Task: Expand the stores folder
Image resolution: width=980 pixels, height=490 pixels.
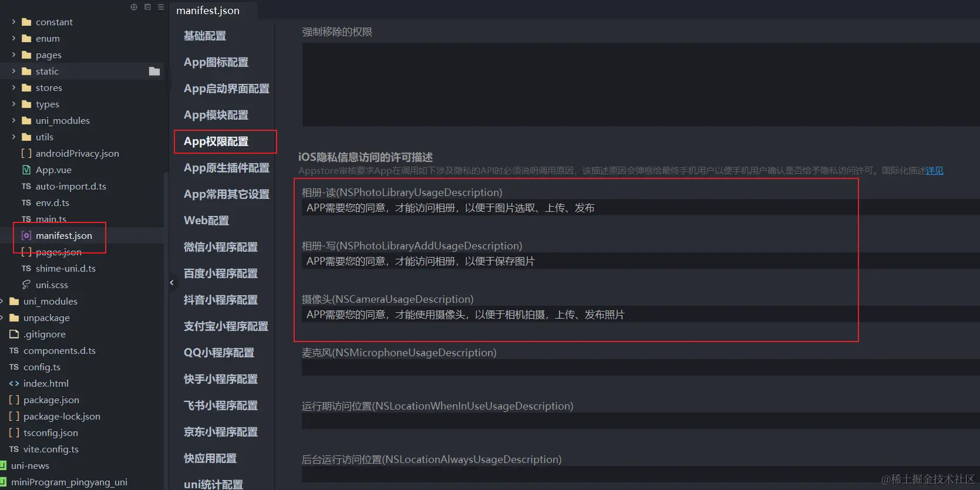Action: (x=14, y=87)
